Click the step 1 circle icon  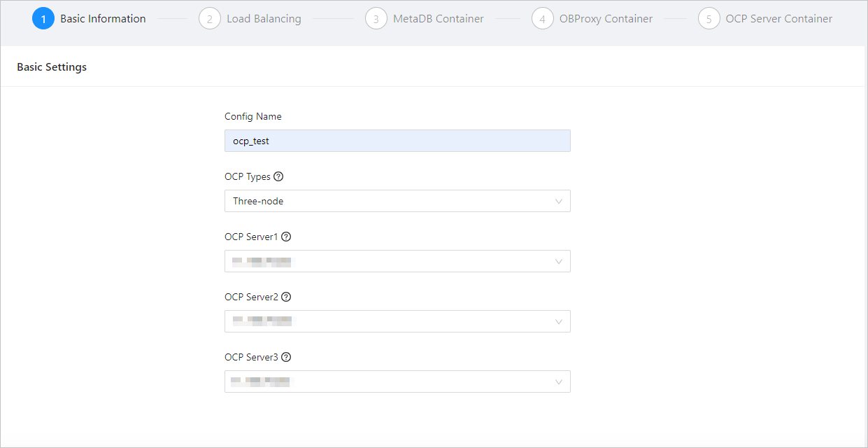tap(43, 19)
